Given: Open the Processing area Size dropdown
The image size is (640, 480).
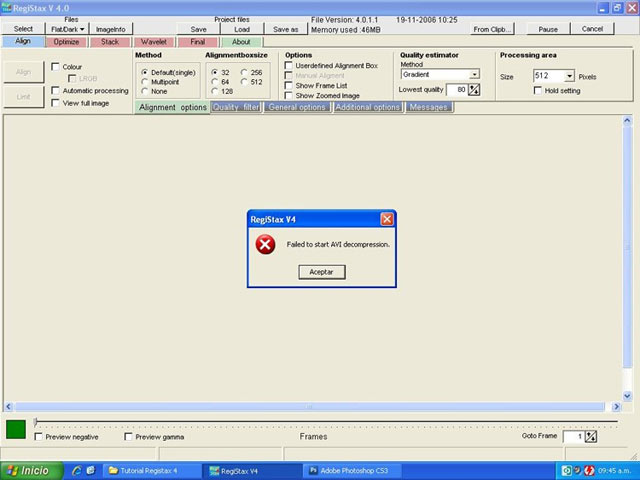Looking at the screenshot, I should 569,76.
